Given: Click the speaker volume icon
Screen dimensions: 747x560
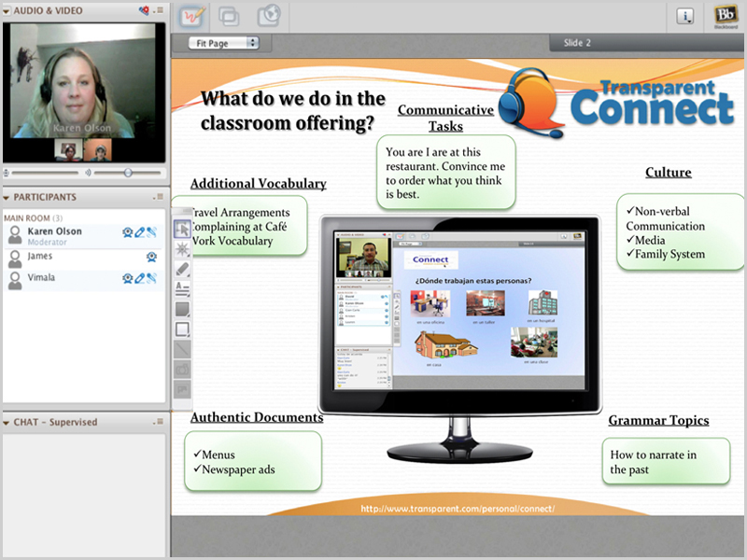Looking at the screenshot, I should pyautogui.click(x=88, y=173).
